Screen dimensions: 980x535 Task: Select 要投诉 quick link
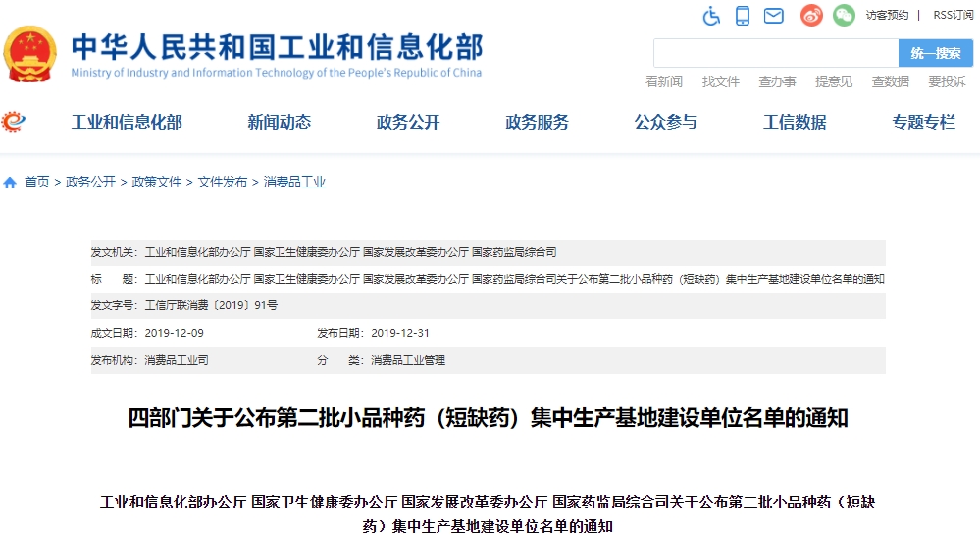tap(947, 81)
